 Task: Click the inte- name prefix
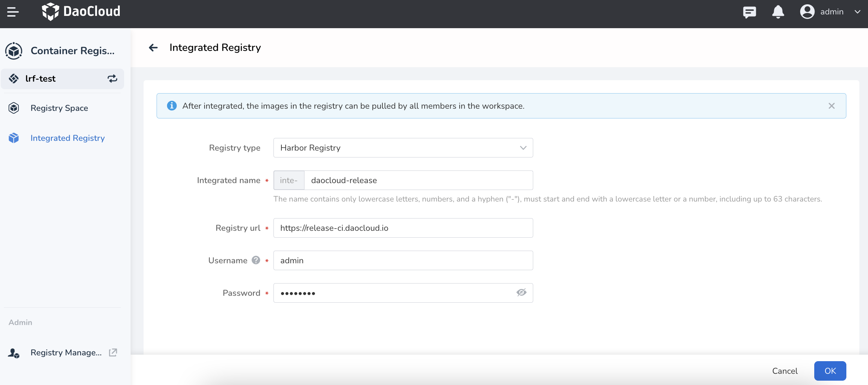tap(289, 180)
